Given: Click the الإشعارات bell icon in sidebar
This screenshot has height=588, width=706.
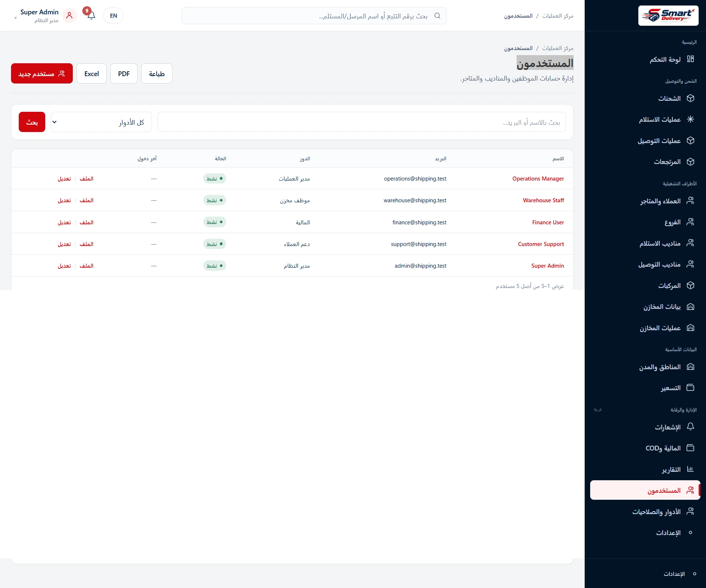Looking at the screenshot, I should click(x=690, y=427).
